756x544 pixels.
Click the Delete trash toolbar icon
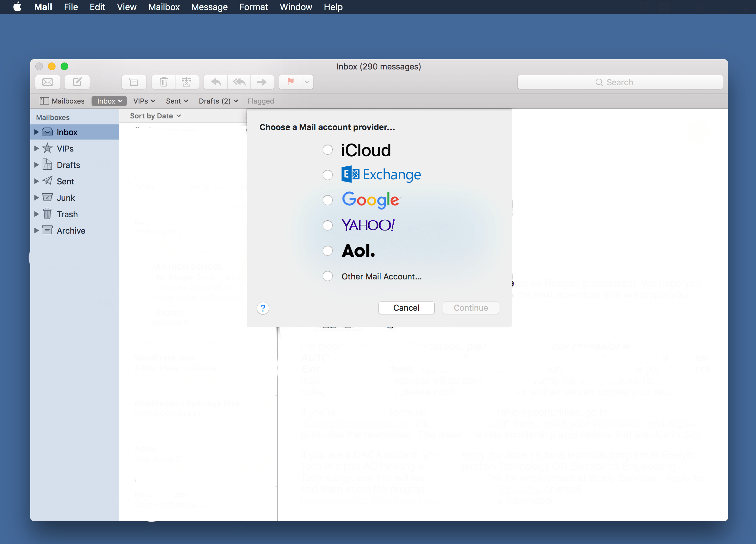tap(164, 82)
